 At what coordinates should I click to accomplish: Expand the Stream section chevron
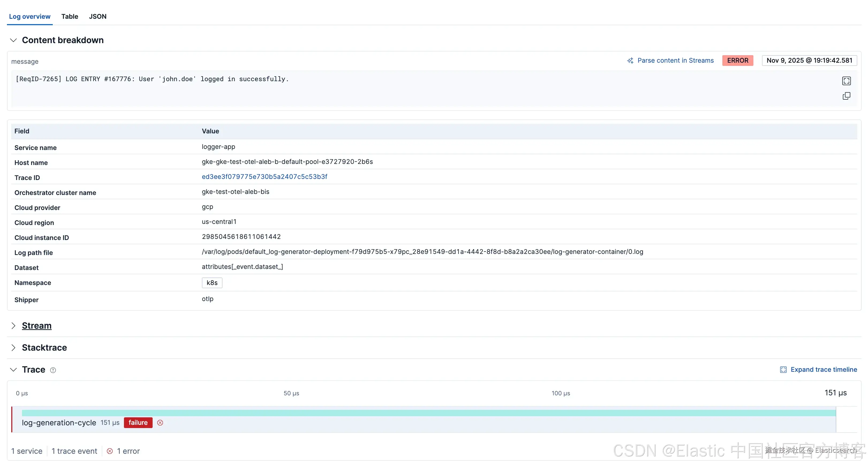pyautogui.click(x=13, y=325)
